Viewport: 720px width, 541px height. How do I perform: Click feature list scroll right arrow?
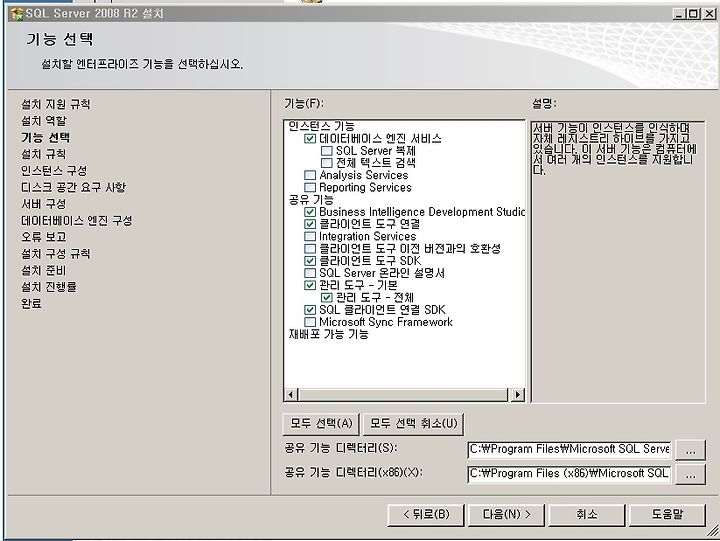(518, 394)
